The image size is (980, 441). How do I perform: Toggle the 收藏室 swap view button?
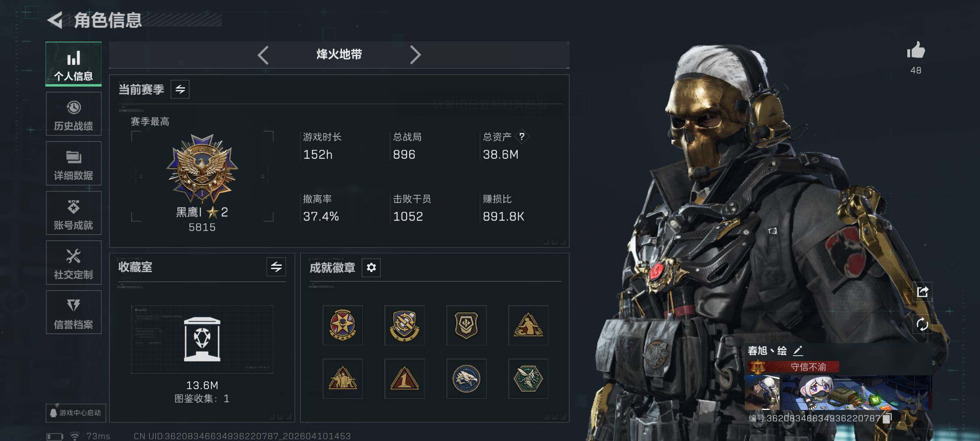(276, 267)
